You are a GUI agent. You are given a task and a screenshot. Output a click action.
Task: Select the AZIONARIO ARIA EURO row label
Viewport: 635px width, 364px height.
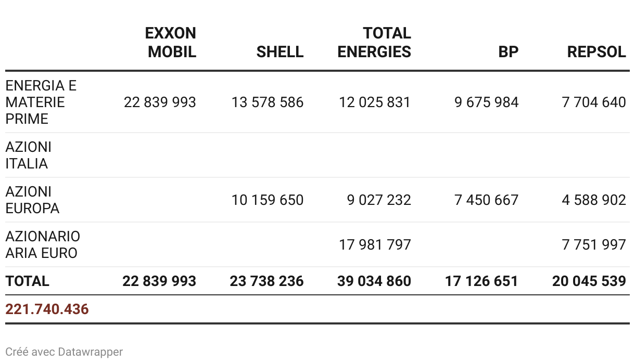(43, 244)
